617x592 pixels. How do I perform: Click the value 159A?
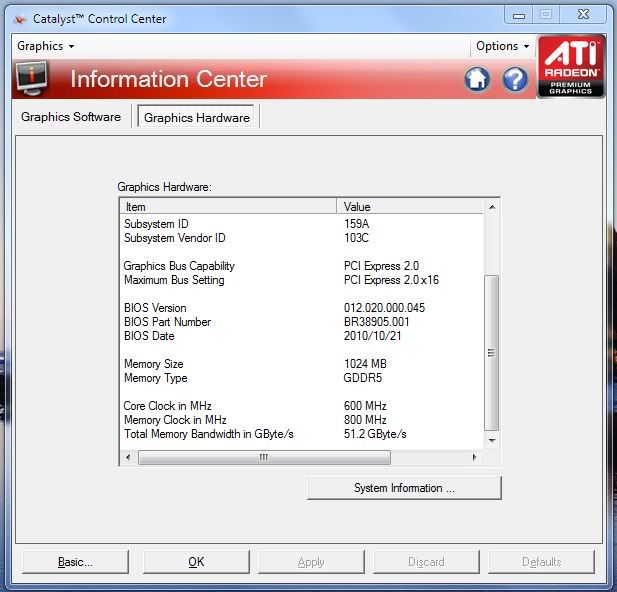(357, 224)
